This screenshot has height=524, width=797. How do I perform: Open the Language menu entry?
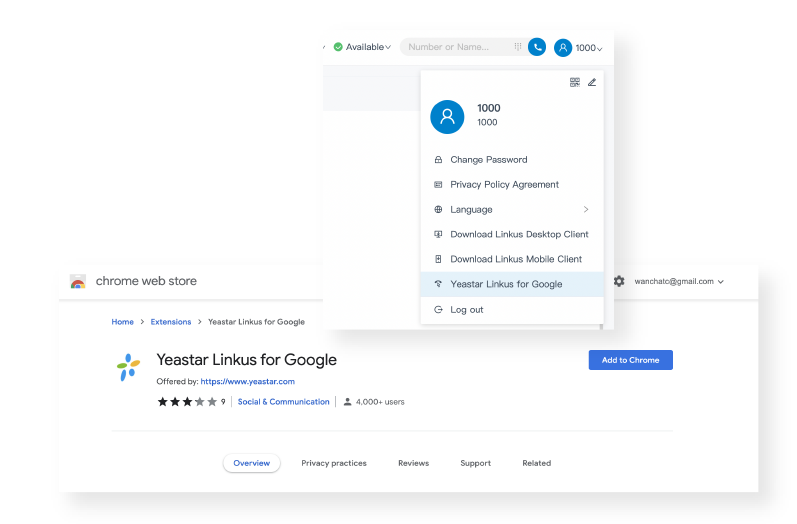(x=512, y=209)
